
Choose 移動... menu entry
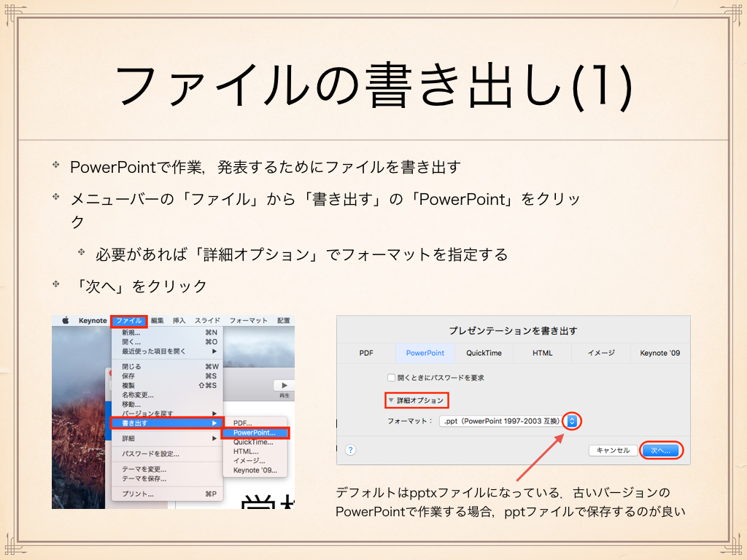tap(167, 404)
